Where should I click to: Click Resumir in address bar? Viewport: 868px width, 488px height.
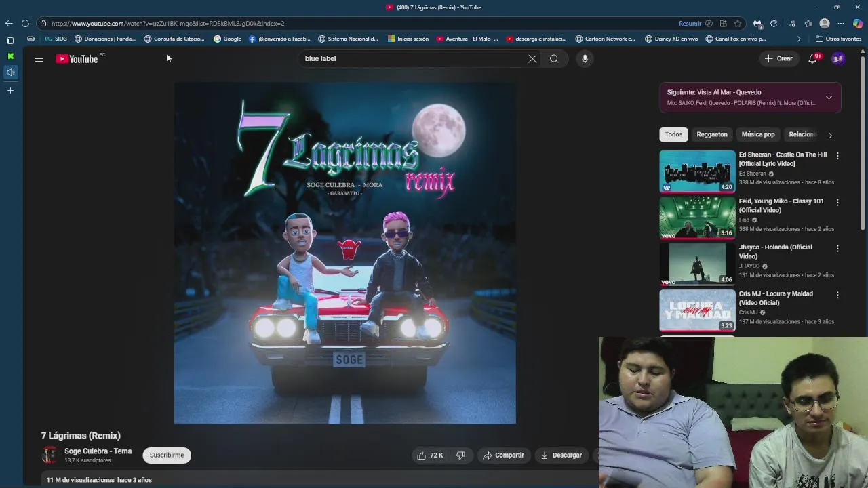690,24
